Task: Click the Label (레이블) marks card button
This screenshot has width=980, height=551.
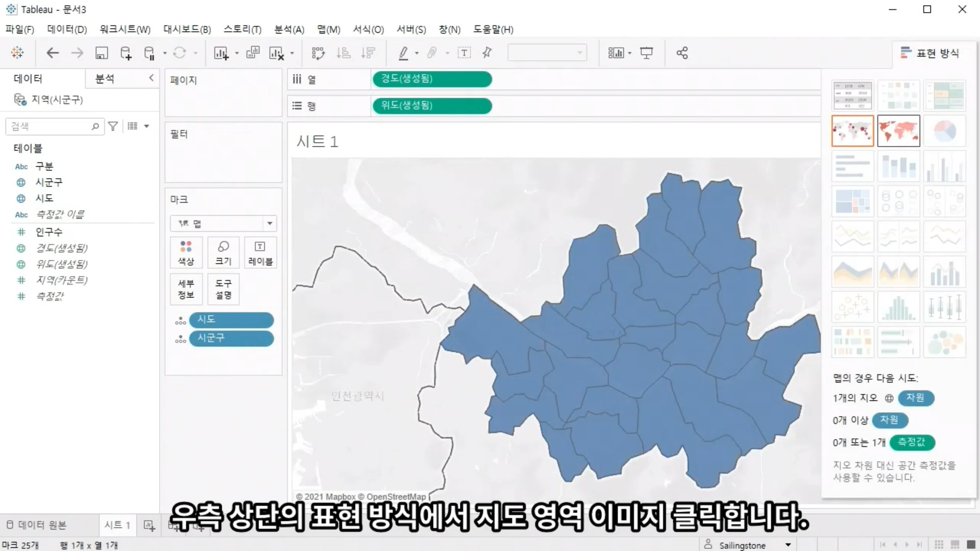Action: [260, 253]
